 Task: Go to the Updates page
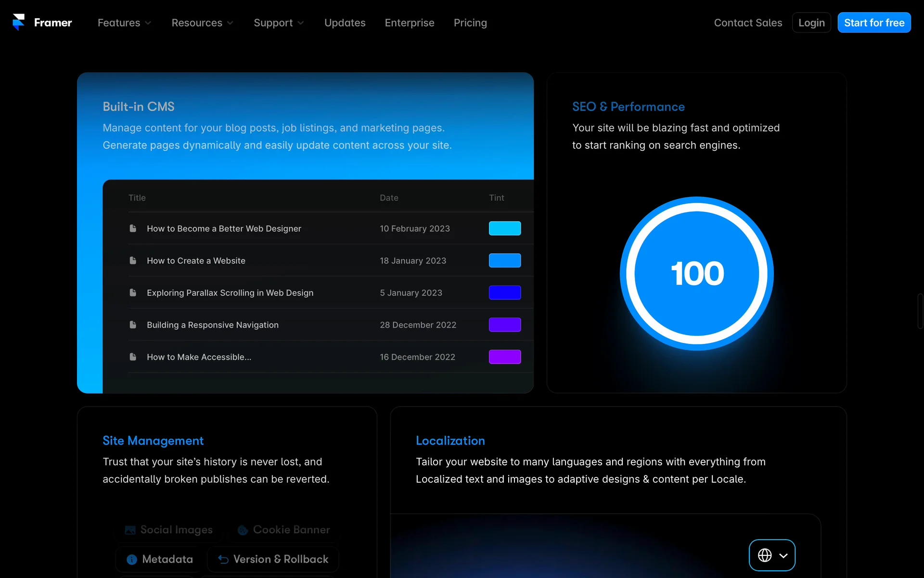coord(345,23)
